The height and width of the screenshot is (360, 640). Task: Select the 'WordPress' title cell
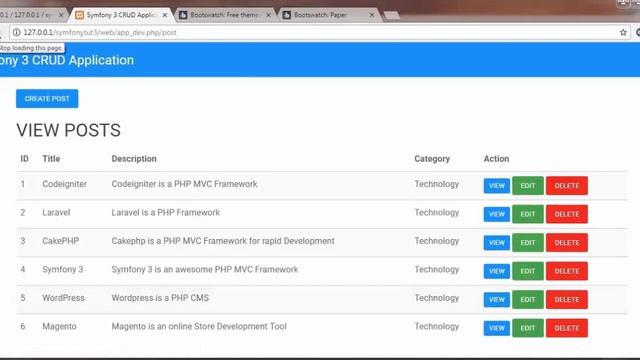tap(63, 298)
